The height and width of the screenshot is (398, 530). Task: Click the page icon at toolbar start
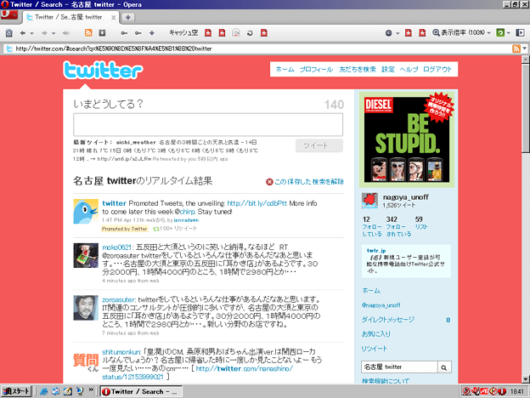click(x=9, y=33)
